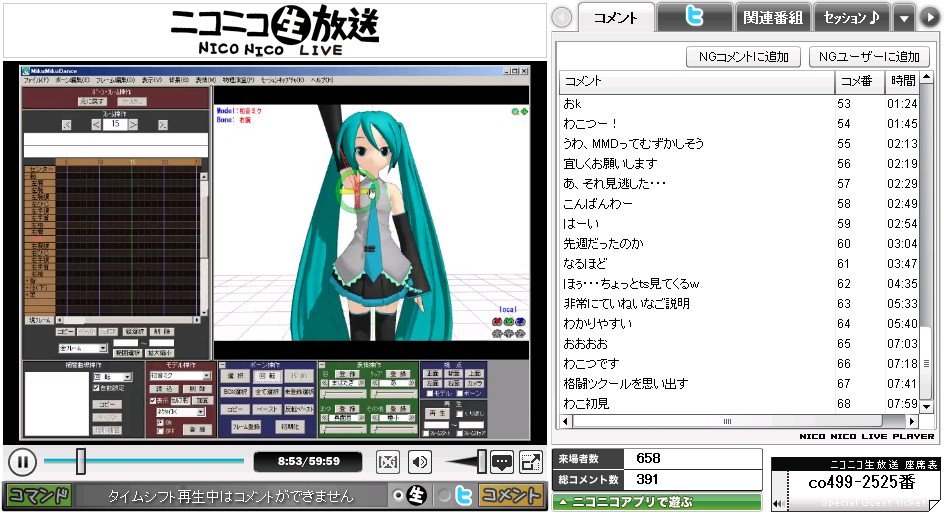Toggle the 自動設定 checkbox in the interpolation panel
The image size is (944, 516).
[x=96, y=388]
